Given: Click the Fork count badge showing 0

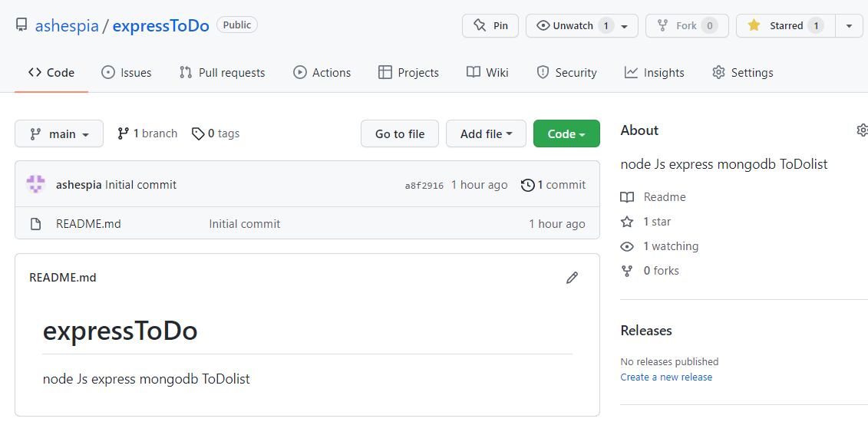Looking at the screenshot, I should coord(709,25).
